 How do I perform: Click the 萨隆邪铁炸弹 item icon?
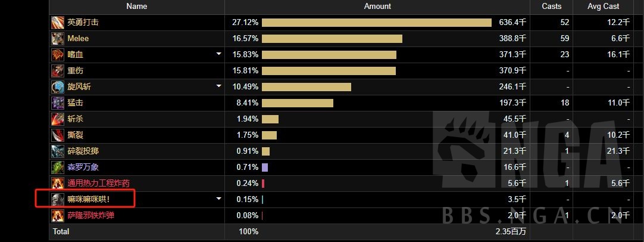58,216
